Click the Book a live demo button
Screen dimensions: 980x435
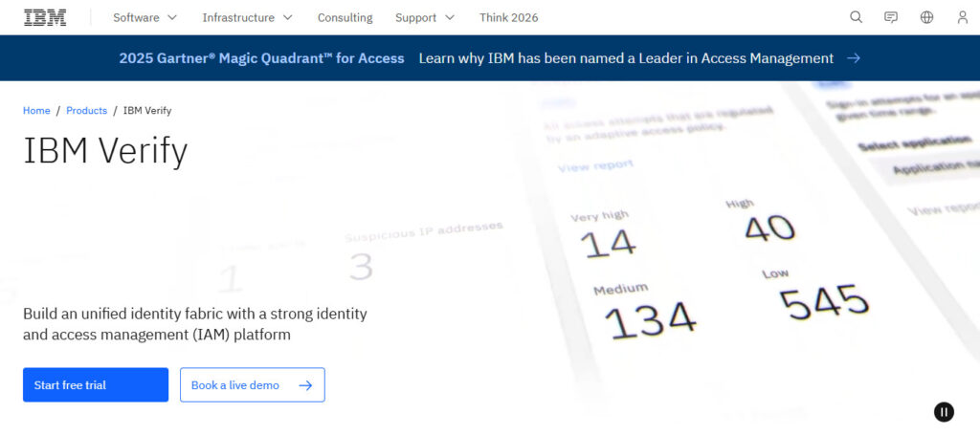[x=253, y=384]
